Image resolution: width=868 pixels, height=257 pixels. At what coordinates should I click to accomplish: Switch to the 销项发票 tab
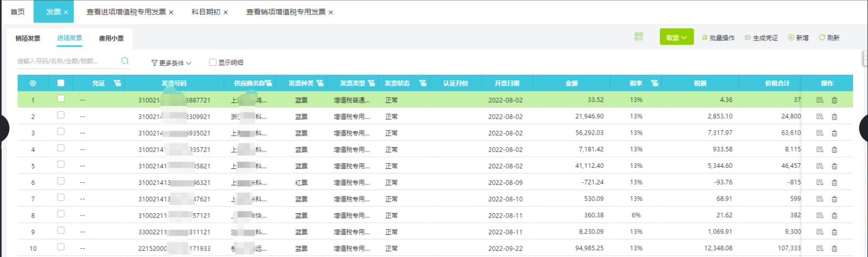[28, 38]
